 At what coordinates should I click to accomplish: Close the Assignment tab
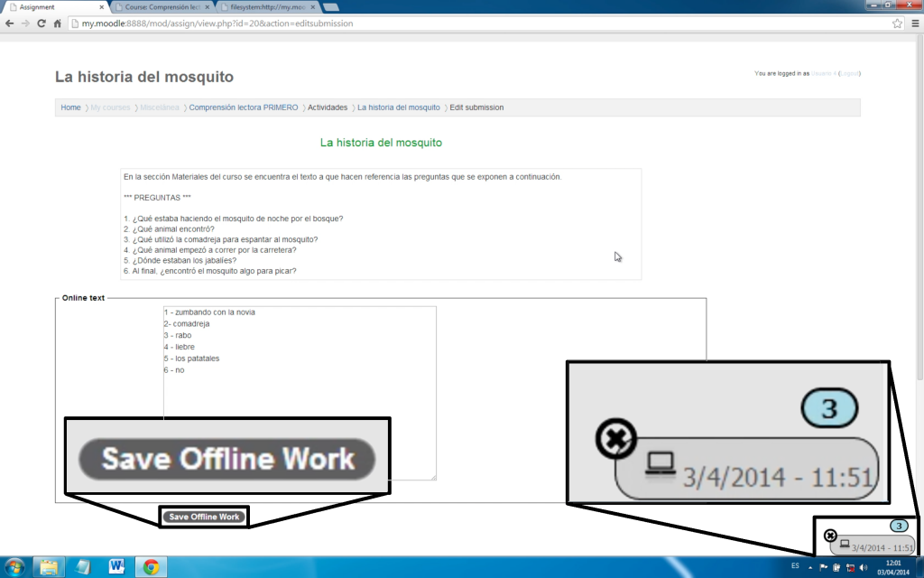click(x=101, y=7)
